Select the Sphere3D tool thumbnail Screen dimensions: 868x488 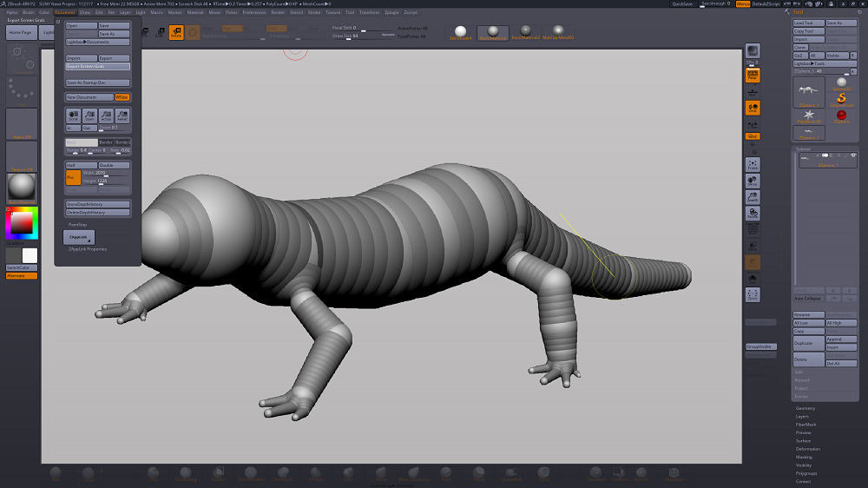click(x=841, y=83)
